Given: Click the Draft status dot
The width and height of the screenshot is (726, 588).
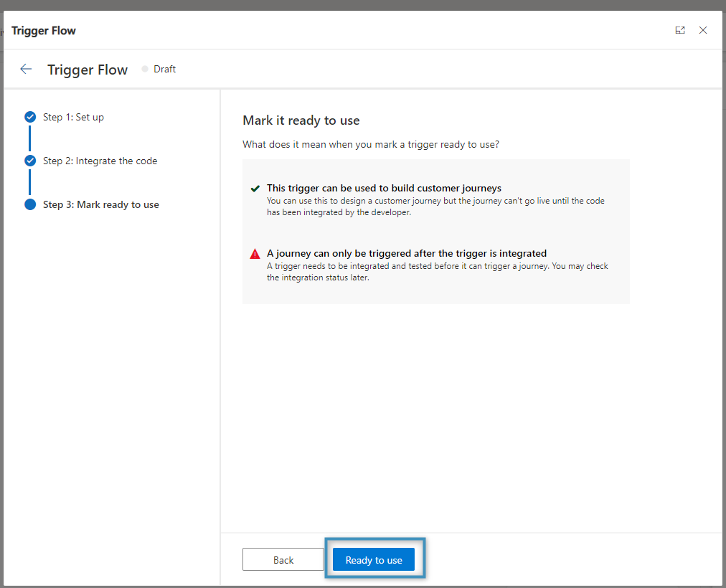Looking at the screenshot, I should pos(145,69).
